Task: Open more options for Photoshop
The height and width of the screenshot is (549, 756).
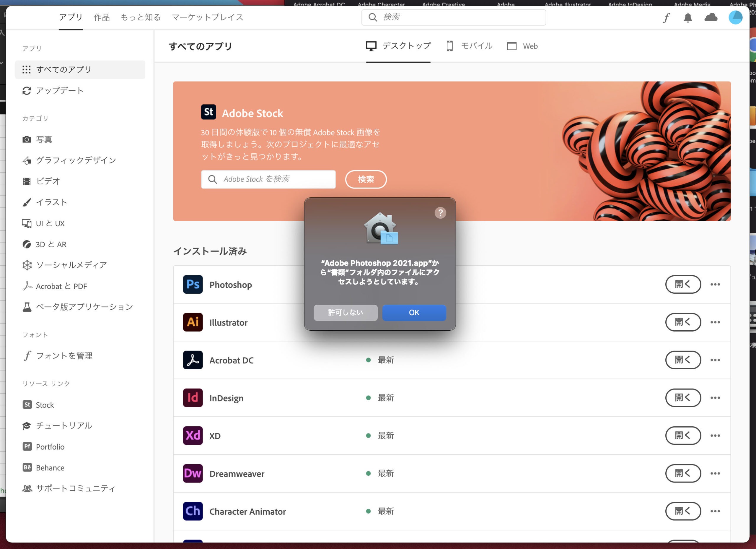Action: (715, 285)
